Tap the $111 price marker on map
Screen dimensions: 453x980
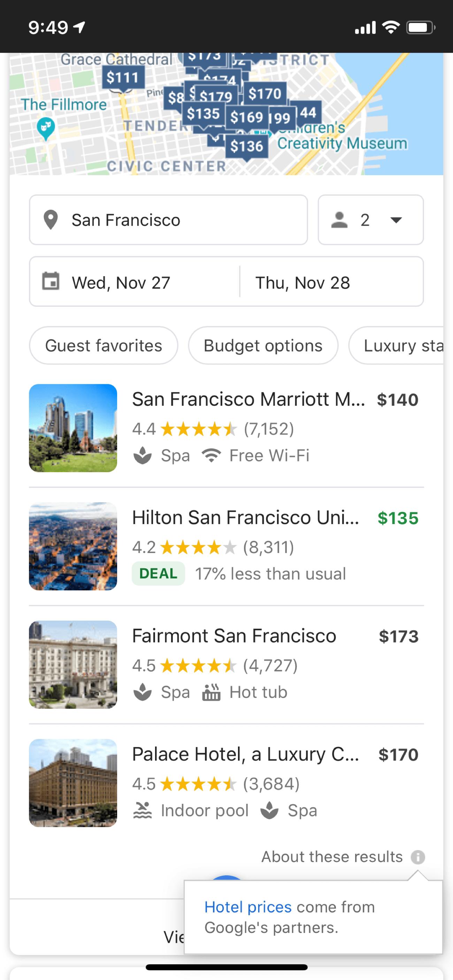123,78
